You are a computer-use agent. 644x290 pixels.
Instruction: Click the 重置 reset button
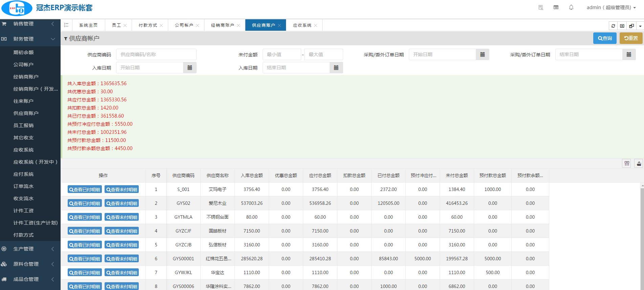coord(631,38)
